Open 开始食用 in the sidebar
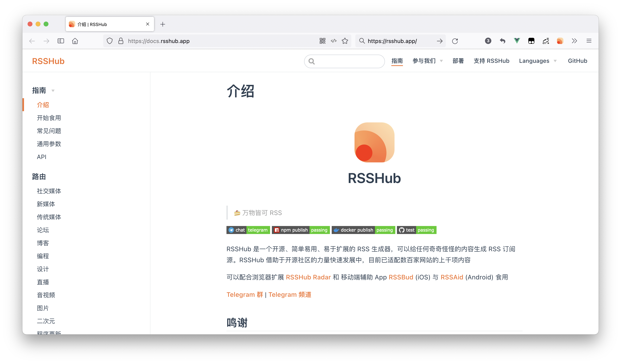The image size is (621, 364). (49, 118)
